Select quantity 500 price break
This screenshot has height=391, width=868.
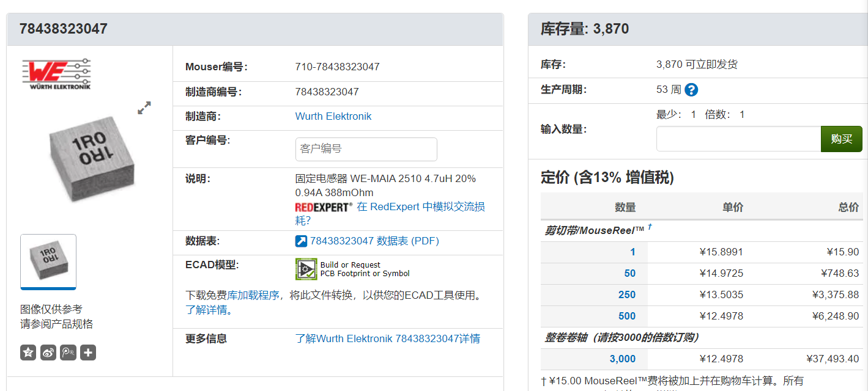tap(627, 316)
